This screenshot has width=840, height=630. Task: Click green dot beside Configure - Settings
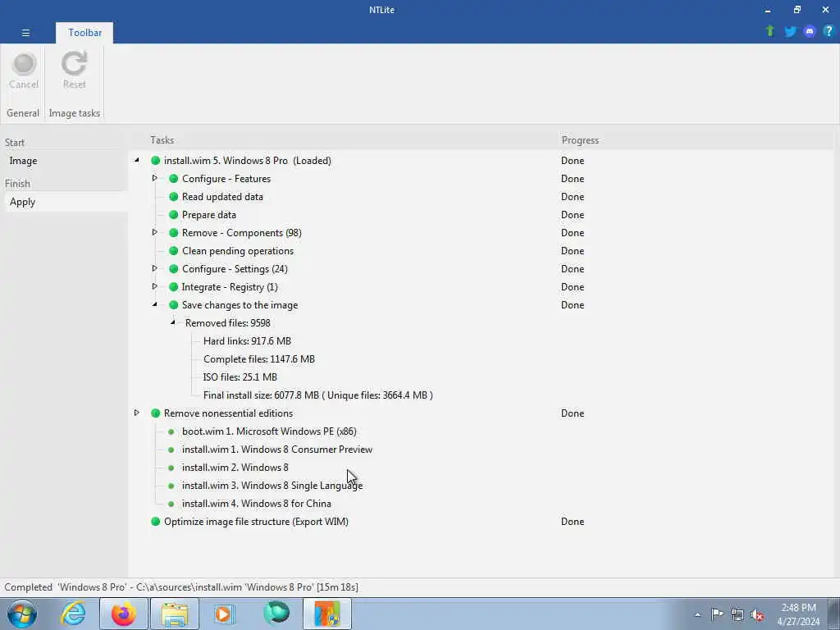(x=174, y=269)
